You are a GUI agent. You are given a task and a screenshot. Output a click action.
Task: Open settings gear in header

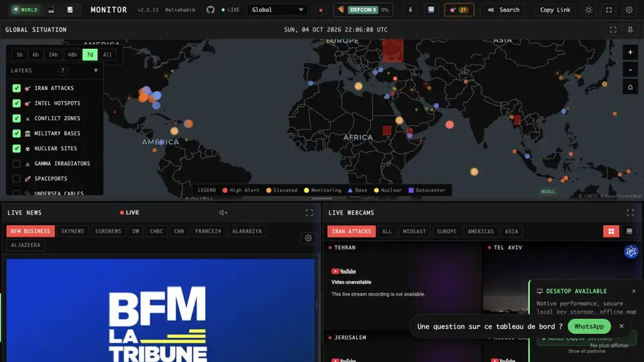(629, 10)
